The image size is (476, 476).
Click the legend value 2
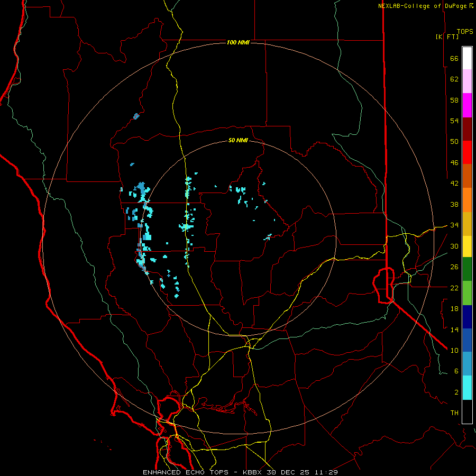coord(456,392)
